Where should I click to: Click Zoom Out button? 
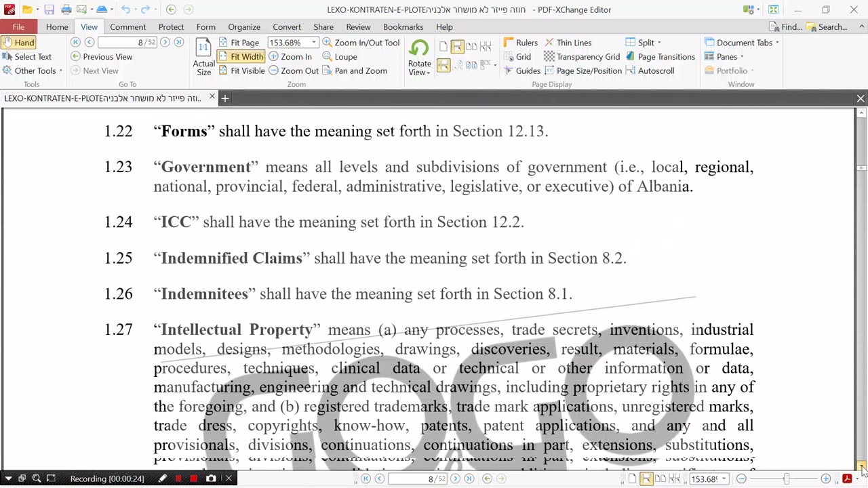294,70
